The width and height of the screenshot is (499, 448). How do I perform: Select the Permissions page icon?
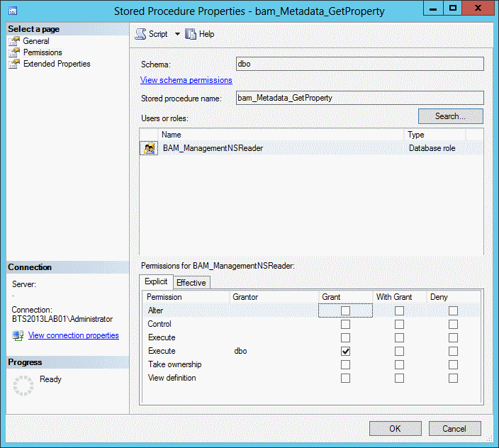(x=13, y=52)
